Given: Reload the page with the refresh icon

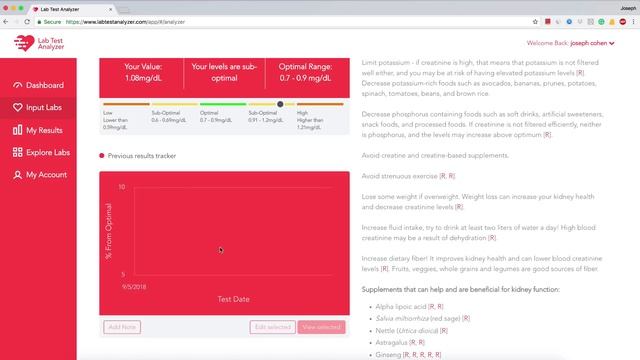Looking at the screenshot, I should 27,22.
